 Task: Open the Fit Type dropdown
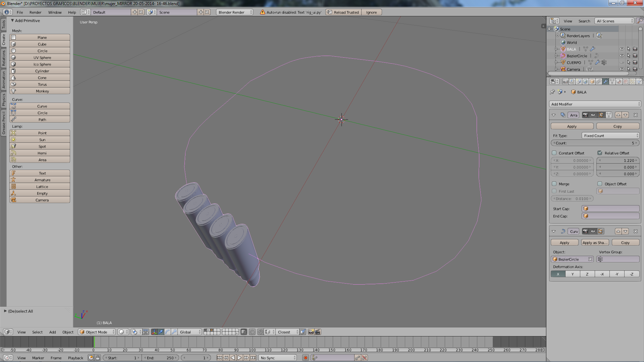[610, 136]
